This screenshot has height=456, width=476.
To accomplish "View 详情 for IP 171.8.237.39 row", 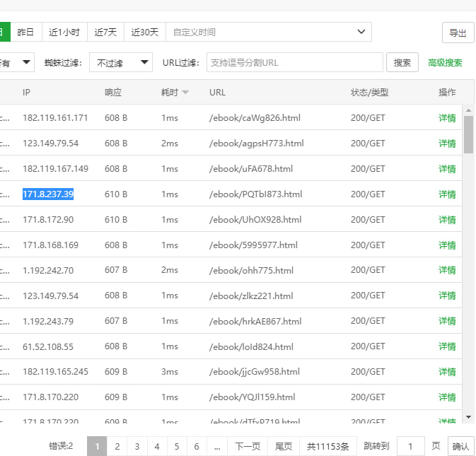I will pyautogui.click(x=447, y=194).
